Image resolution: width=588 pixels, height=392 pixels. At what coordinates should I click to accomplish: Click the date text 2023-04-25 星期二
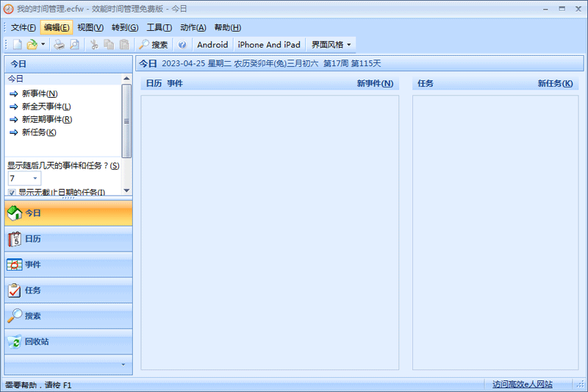(x=196, y=63)
